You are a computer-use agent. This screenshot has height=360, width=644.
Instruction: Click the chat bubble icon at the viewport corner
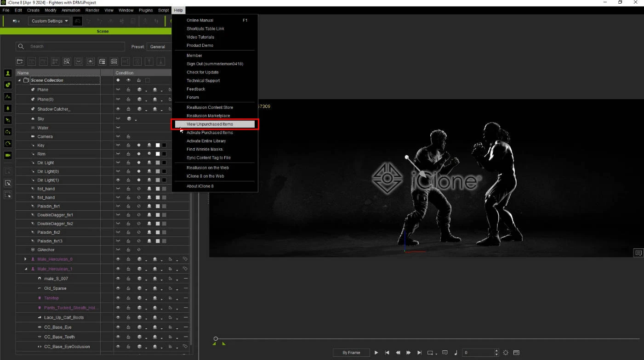[638, 253]
